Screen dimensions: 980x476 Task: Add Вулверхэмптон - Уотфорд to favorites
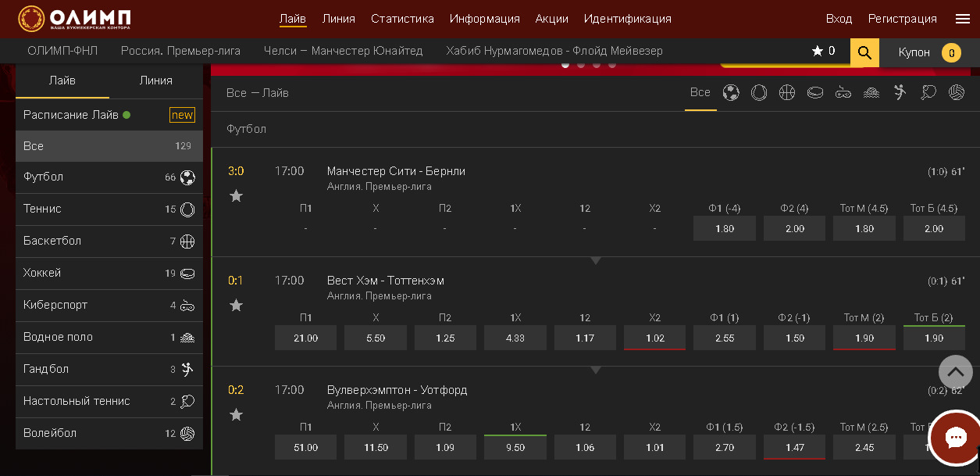click(236, 415)
